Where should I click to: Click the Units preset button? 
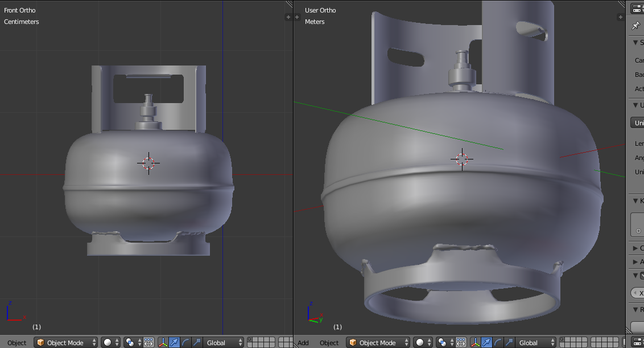[x=638, y=122]
